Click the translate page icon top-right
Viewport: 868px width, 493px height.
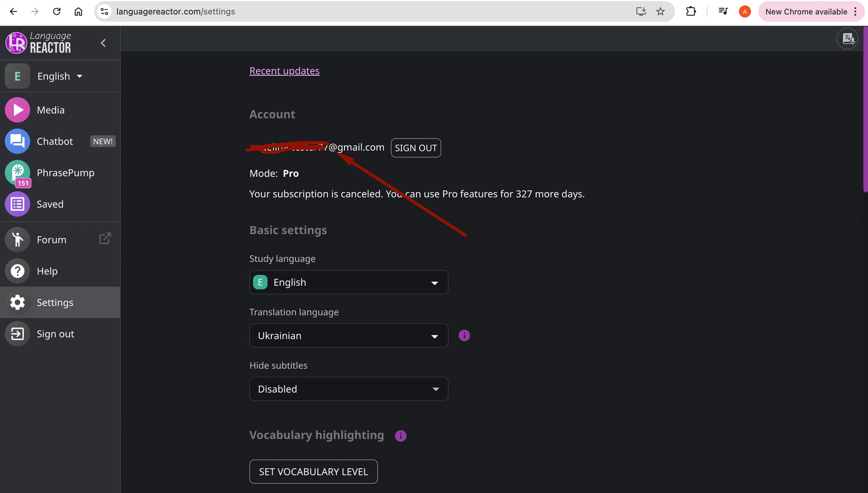coord(847,39)
